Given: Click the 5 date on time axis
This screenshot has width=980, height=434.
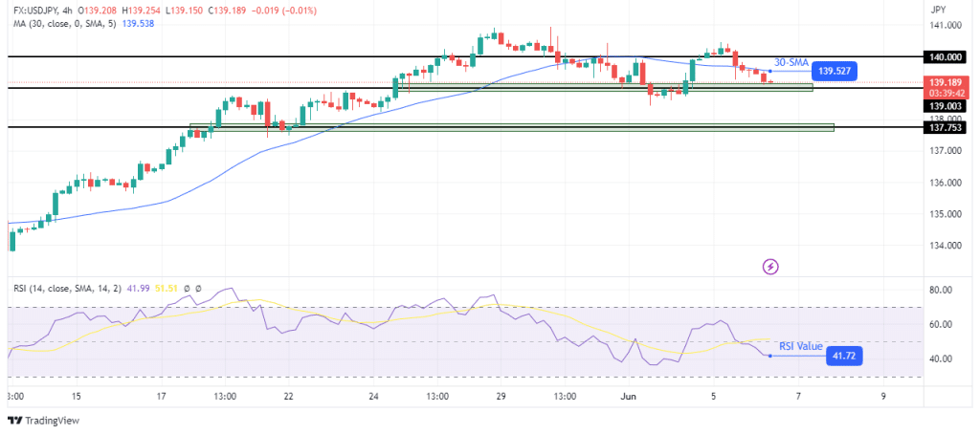Looking at the screenshot, I should click(x=712, y=396).
